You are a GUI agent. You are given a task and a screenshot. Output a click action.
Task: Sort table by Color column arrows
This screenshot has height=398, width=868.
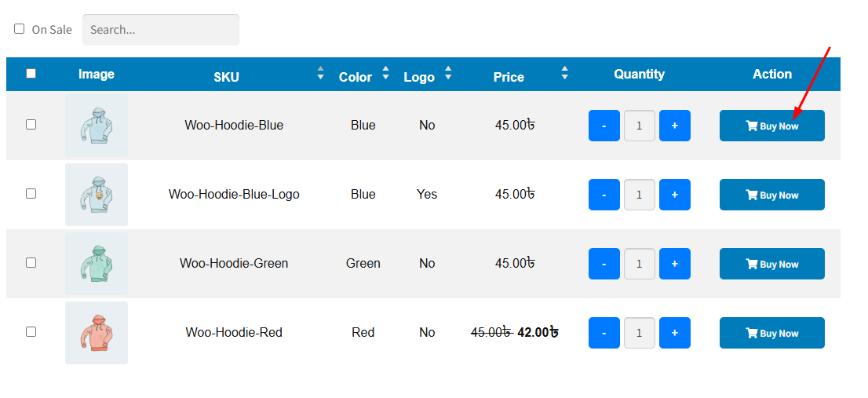pos(385,74)
